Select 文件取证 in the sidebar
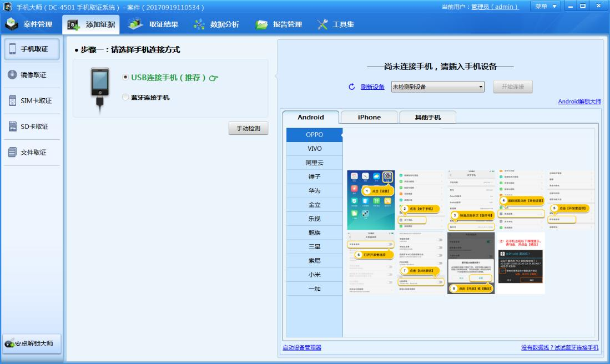 point(32,152)
